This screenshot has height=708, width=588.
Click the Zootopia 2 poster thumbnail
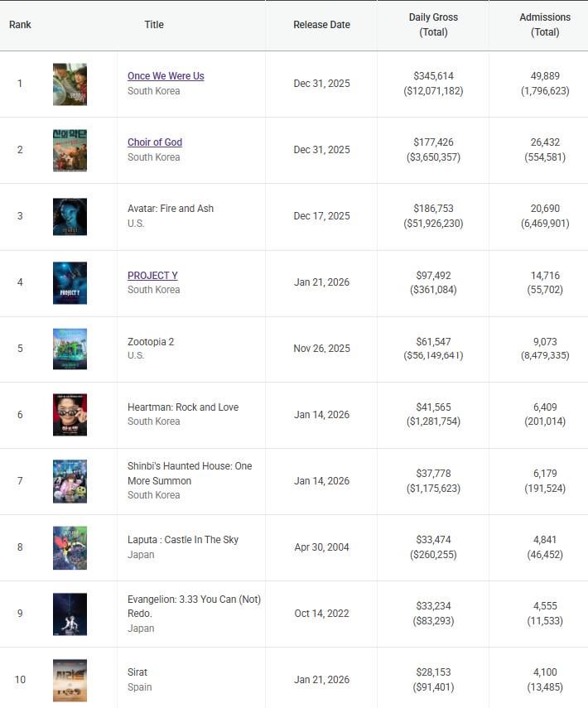coord(70,349)
